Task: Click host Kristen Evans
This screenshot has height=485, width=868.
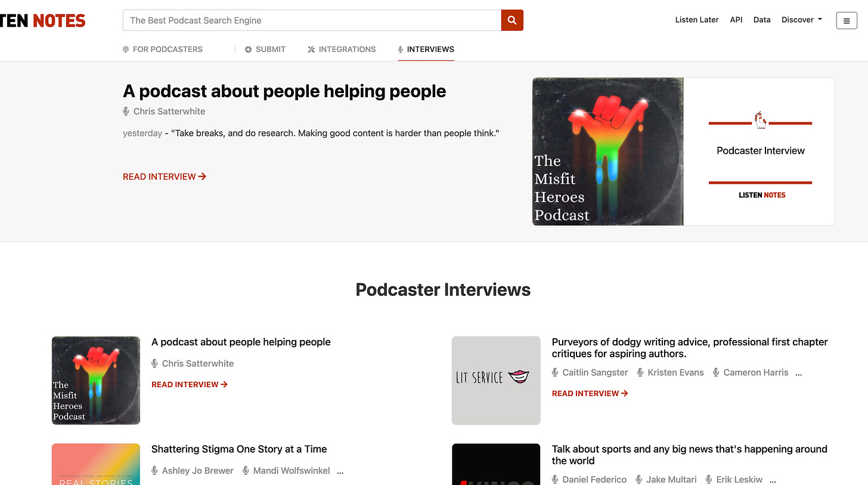Action: 676,372
